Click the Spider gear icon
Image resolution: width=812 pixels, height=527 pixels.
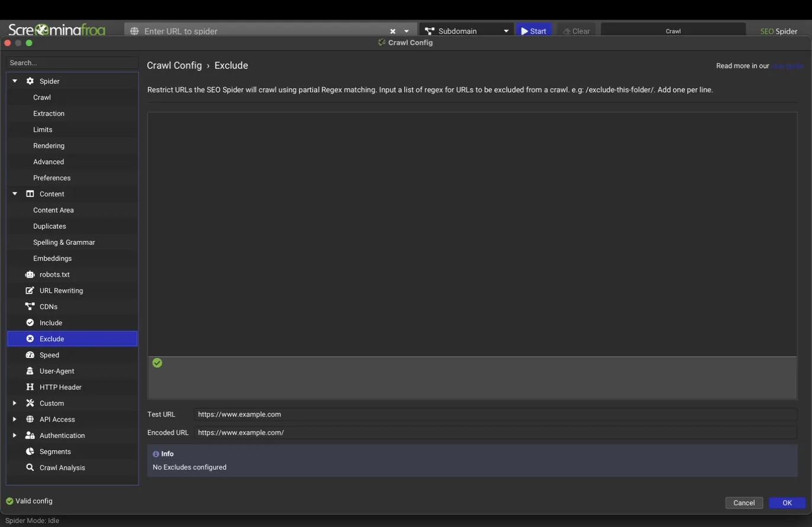[x=30, y=81]
